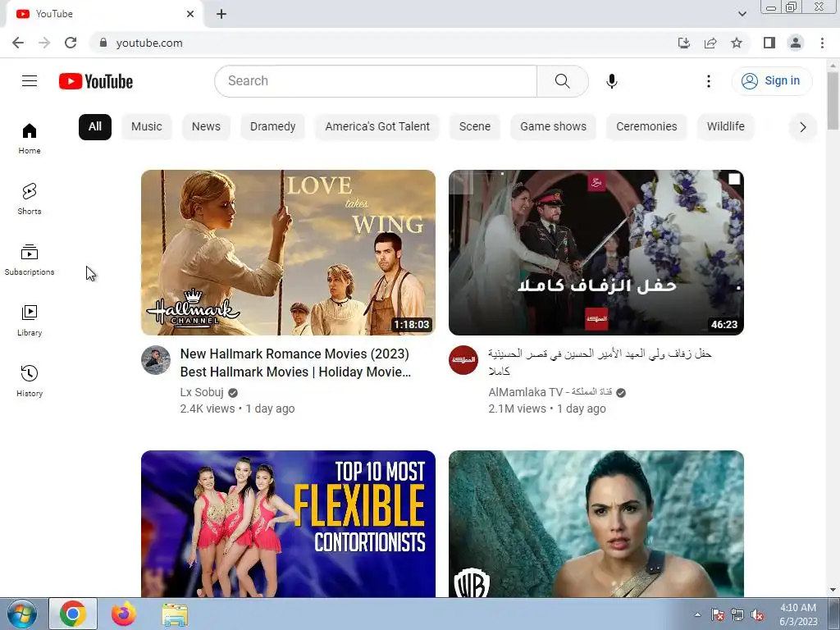Click browser forward arrow
840x630 pixels.
[x=44, y=43]
